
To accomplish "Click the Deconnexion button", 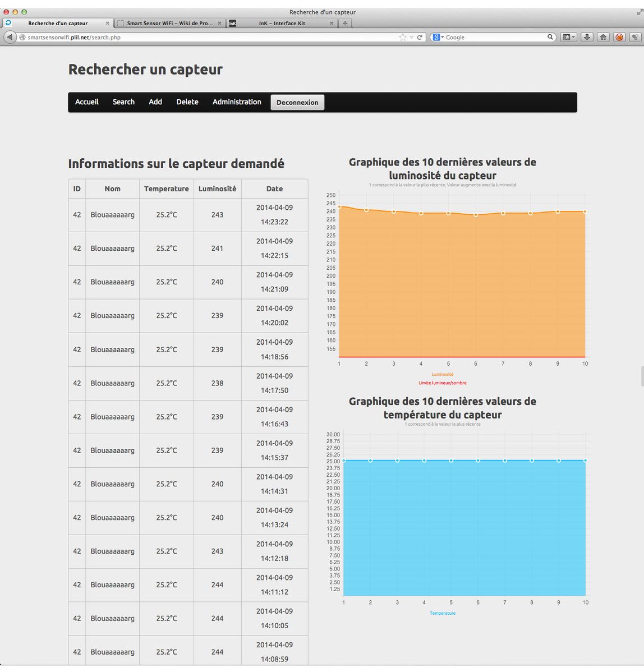I will point(297,102).
